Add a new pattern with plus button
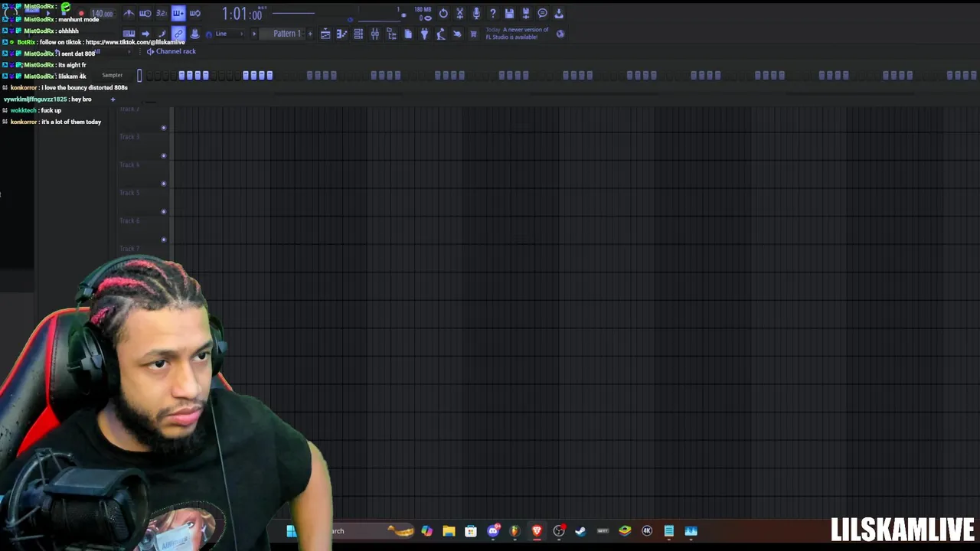 [310, 34]
